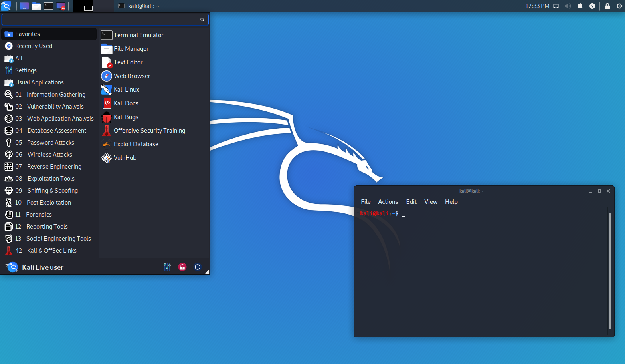Mute the volume from the system tray

568,6
